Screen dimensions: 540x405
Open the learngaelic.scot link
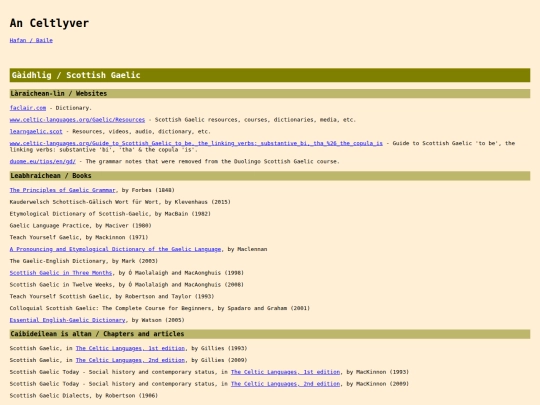pos(36,131)
